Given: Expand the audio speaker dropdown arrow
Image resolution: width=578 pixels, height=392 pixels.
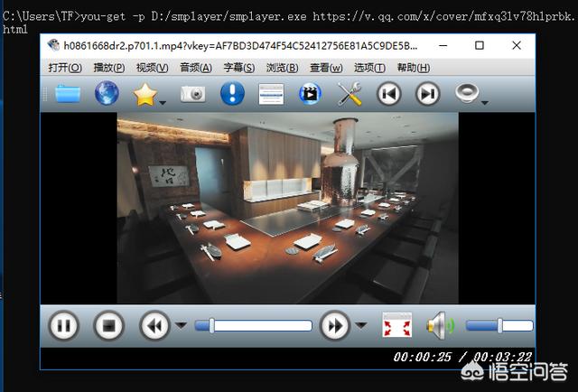Looking at the screenshot, I should [485, 103].
